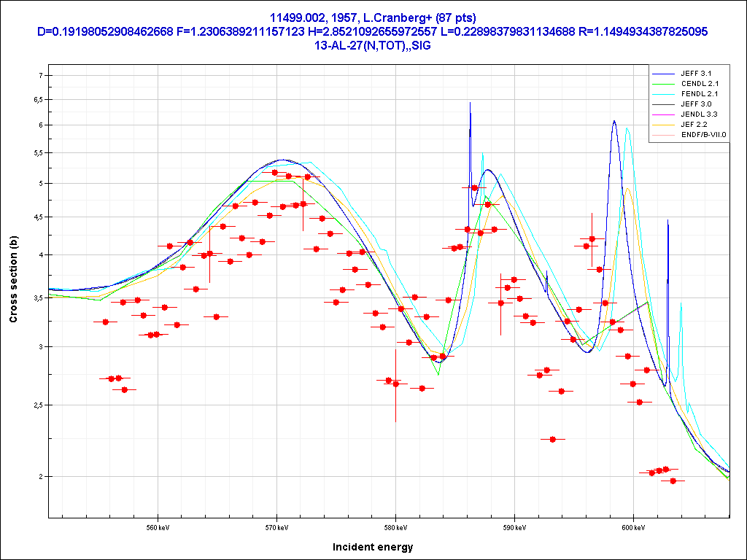Click the y-axis tick label 7
Viewport: 747px width, 560px height.
[x=40, y=76]
